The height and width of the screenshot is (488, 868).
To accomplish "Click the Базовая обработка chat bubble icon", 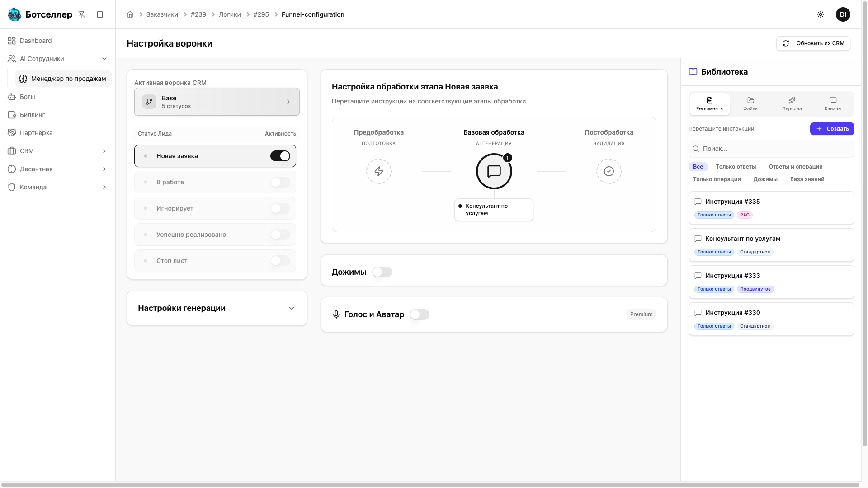I will click(494, 171).
